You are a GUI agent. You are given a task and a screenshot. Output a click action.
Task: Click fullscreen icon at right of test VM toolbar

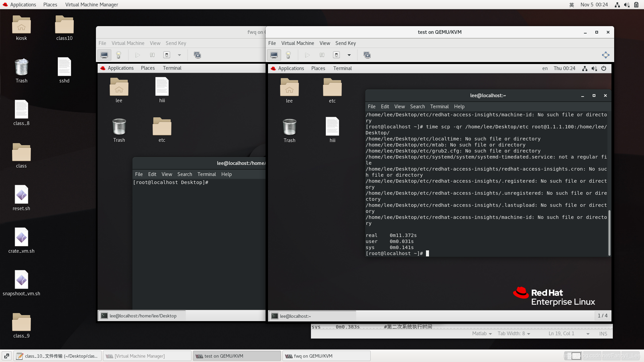tap(605, 55)
